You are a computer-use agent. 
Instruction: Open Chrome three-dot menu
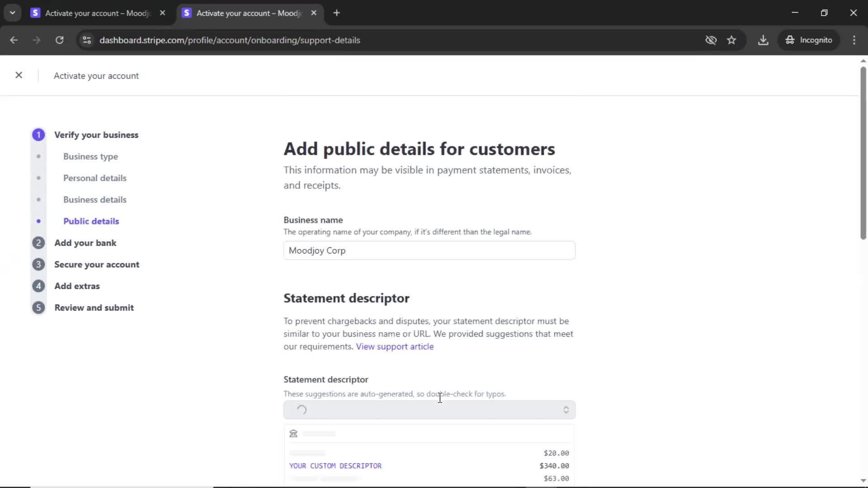tap(854, 40)
